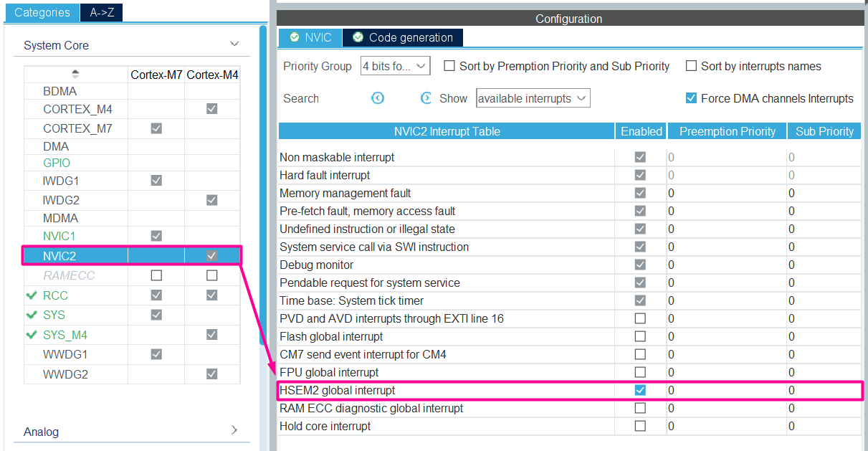Enable PVD and AVD interrupts through EXTI line 16
The image size is (868, 451).
[x=639, y=318]
